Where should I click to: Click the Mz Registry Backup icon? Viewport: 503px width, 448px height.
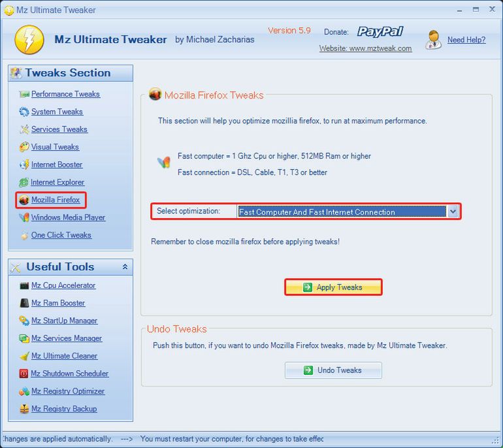[24, 409]
